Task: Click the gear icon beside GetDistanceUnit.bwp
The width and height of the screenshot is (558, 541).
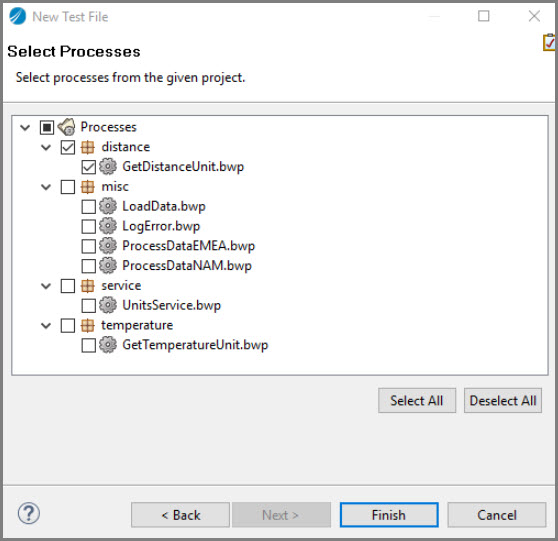Action: coord(108,167)
